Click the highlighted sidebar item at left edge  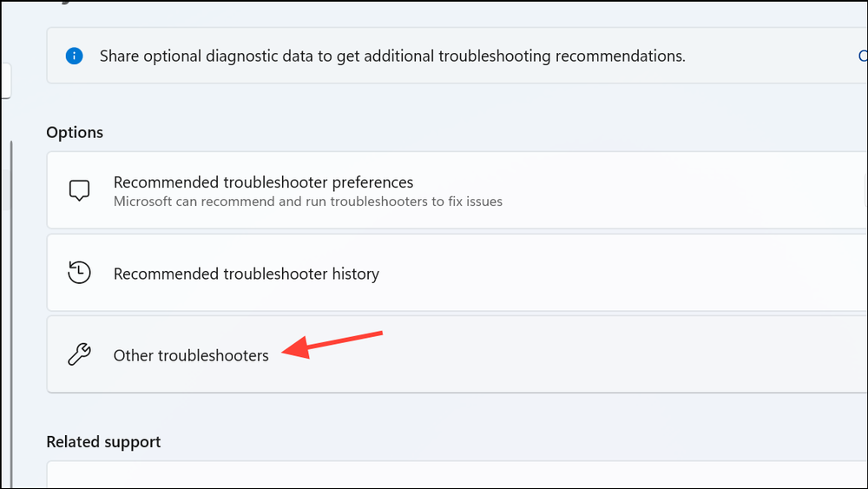5,190
